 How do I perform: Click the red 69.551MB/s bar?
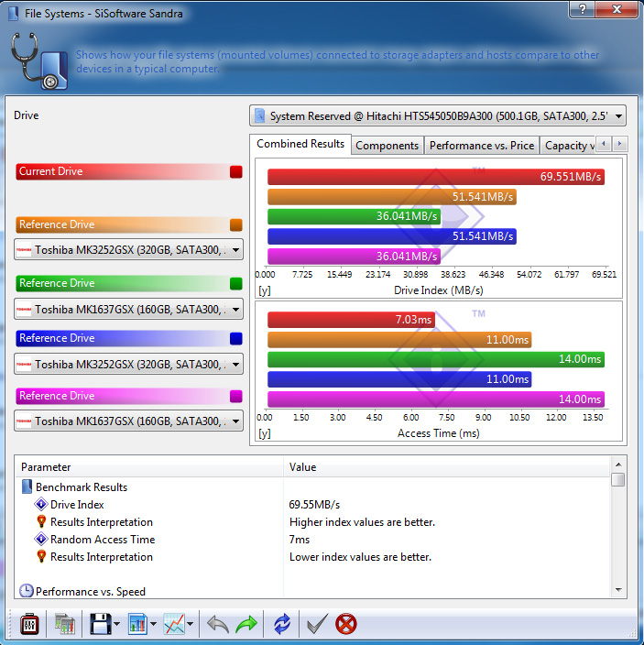point(436,177)
